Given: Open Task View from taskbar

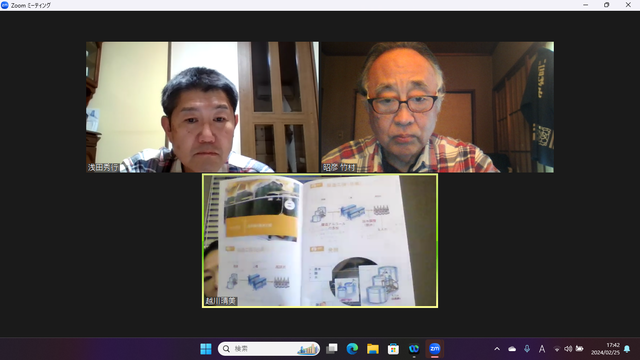Looking at the screenshot, I should [332, 349].
